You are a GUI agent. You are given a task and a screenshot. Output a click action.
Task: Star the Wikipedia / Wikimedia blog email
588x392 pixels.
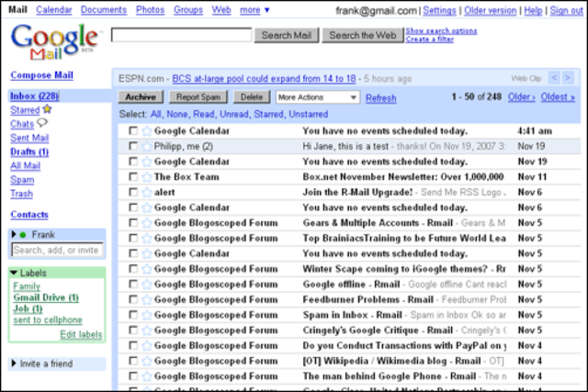coord(147,362)
